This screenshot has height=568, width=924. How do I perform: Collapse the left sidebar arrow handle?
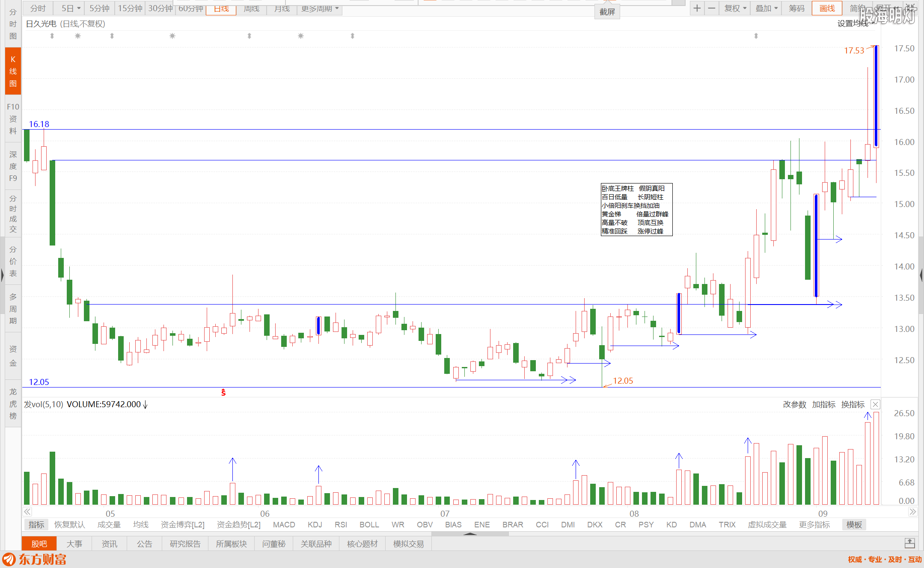[x=2, y=275]
